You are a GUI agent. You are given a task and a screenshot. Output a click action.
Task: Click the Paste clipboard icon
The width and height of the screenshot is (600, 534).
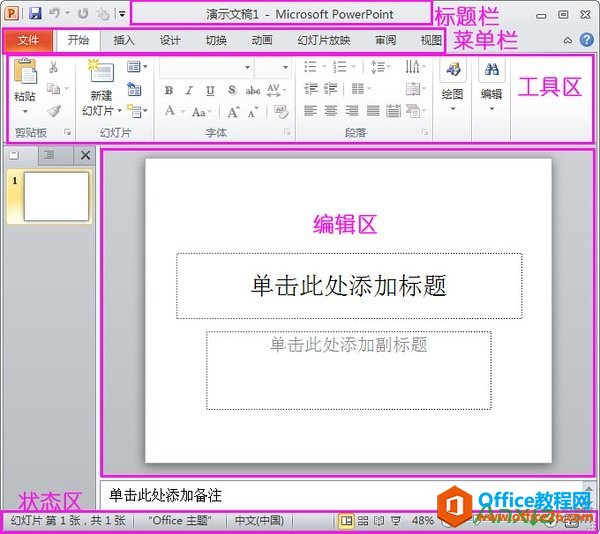(x=25, y=72)
